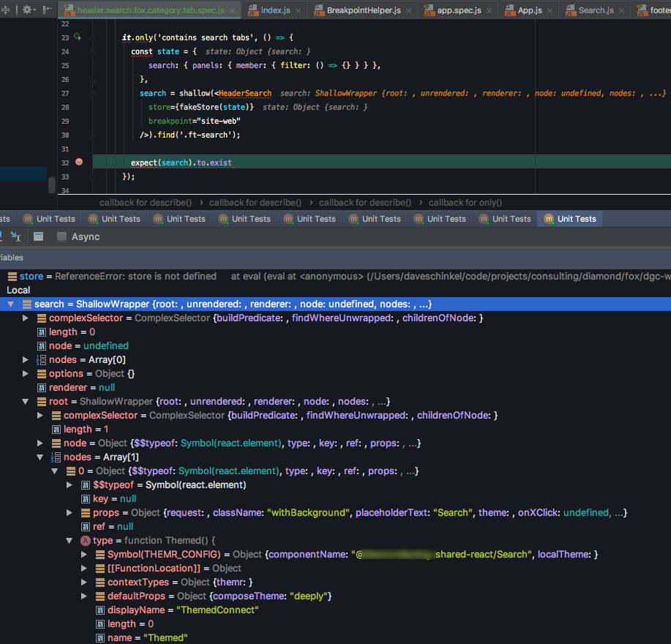Toggle the fold marker at line 30
The width and height of the screenshot is (671, 644).
92,135
